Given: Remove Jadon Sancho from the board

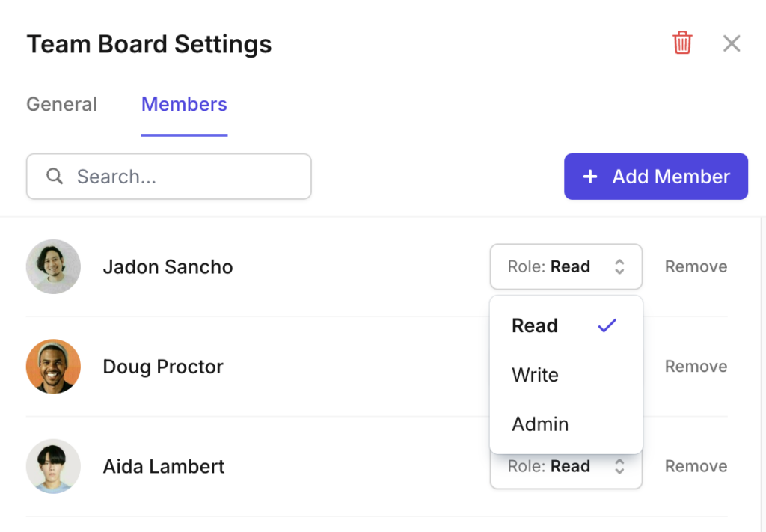Looking at the screenshot, I should (696, 266).
